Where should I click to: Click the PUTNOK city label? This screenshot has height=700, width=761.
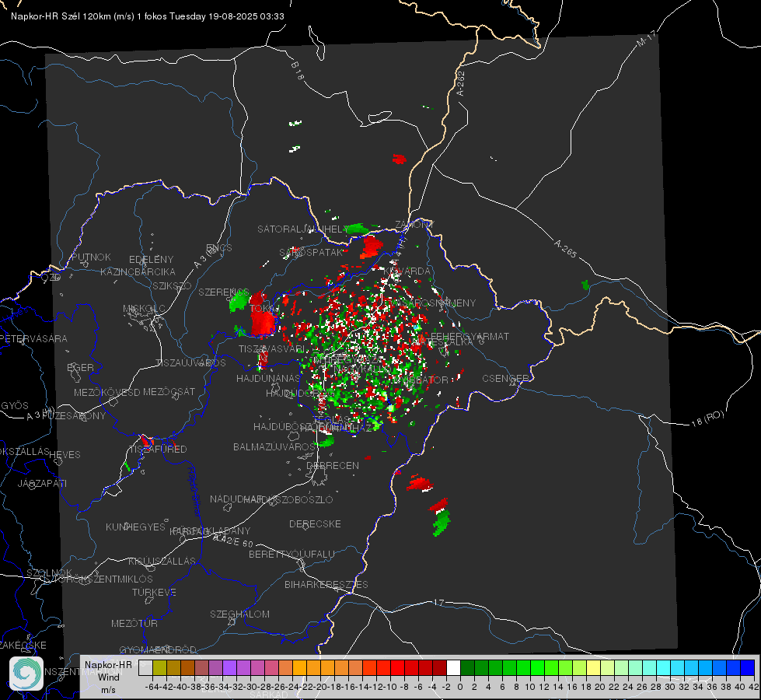tap(91, 257)
